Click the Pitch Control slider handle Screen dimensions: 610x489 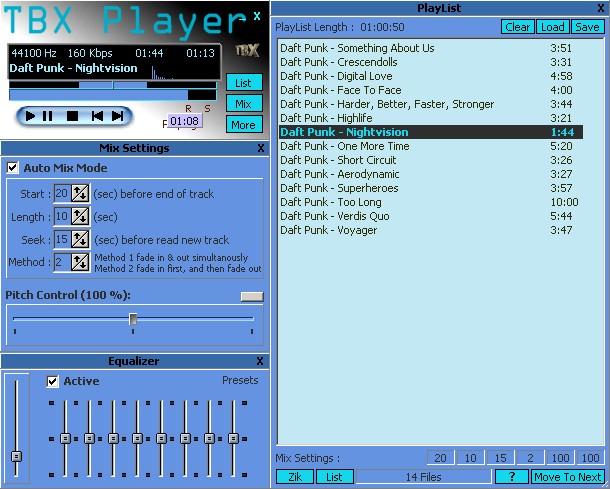[x=133, y=319]
